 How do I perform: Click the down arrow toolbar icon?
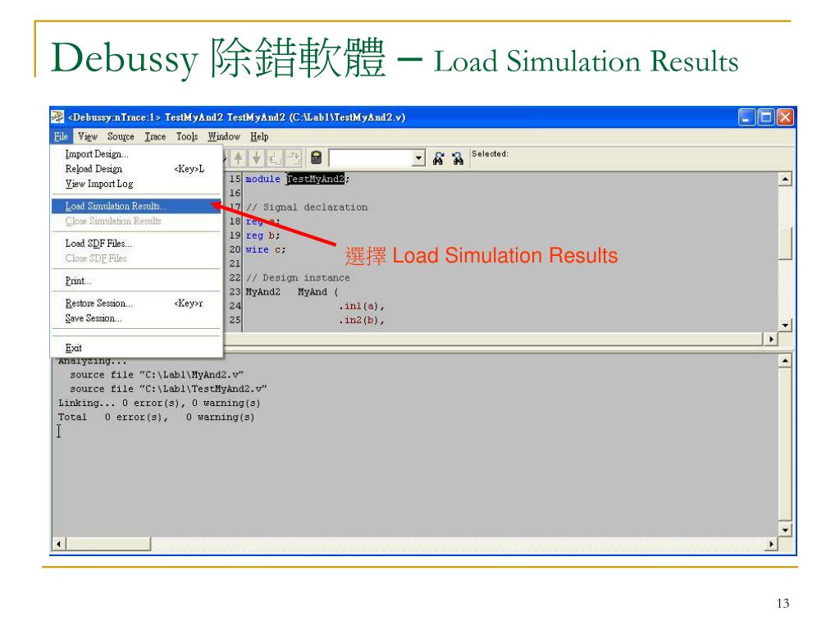tap(257, 157)
